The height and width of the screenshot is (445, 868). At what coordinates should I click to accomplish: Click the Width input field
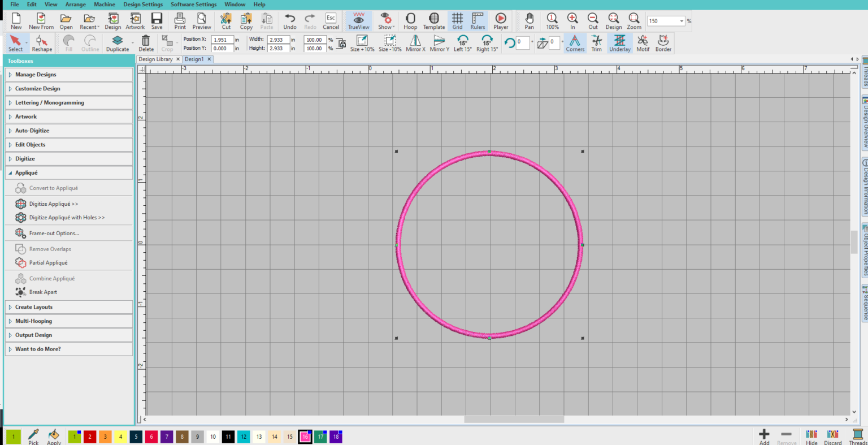[x=278, y=40]
